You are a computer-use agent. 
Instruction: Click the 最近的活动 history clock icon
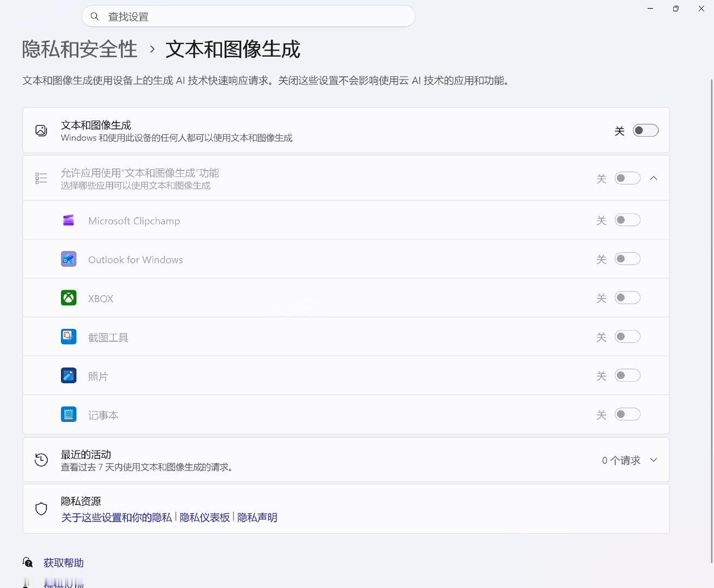pos(41,460)
